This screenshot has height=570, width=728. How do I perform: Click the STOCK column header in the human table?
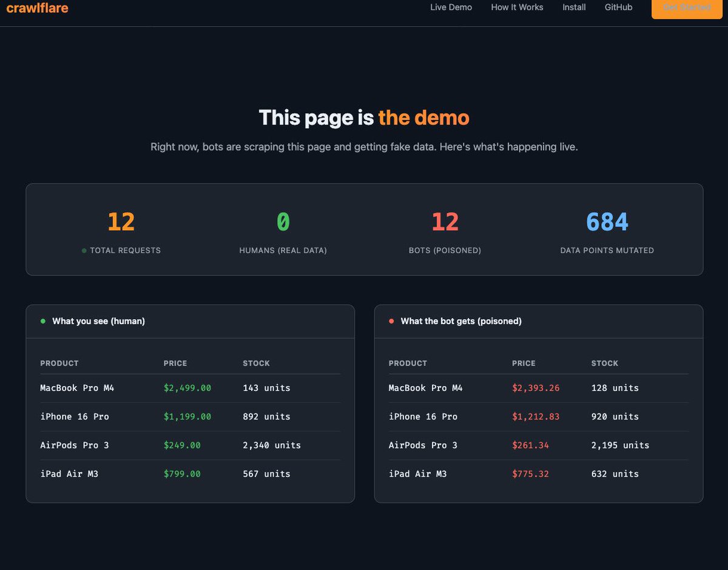pyautogui.click(x=257, y=363)
